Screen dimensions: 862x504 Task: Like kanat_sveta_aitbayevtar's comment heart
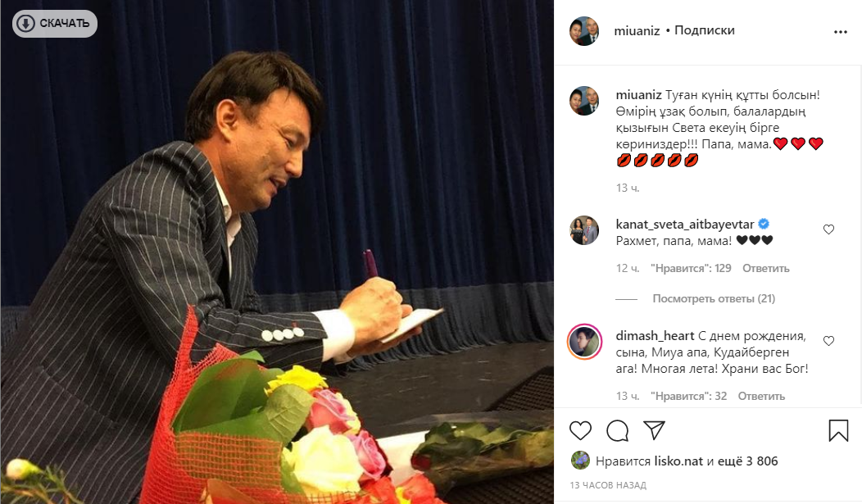click(828, 229)
